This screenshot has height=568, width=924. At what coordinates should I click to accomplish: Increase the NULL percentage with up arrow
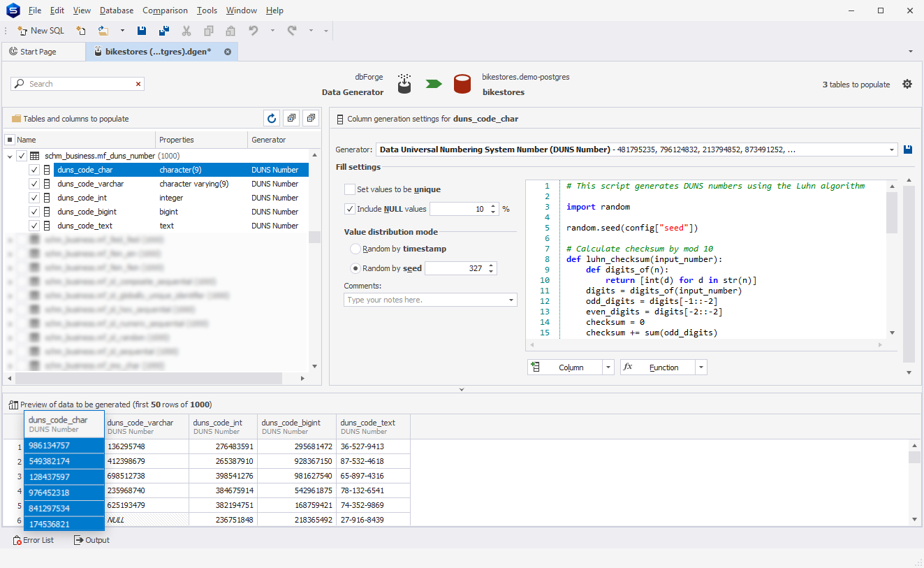494,206
